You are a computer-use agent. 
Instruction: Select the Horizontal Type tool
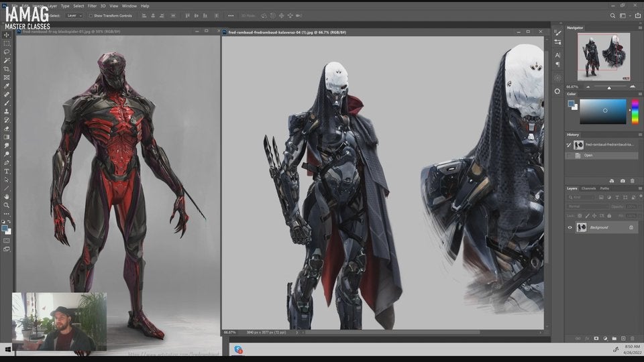pos(7,171)
